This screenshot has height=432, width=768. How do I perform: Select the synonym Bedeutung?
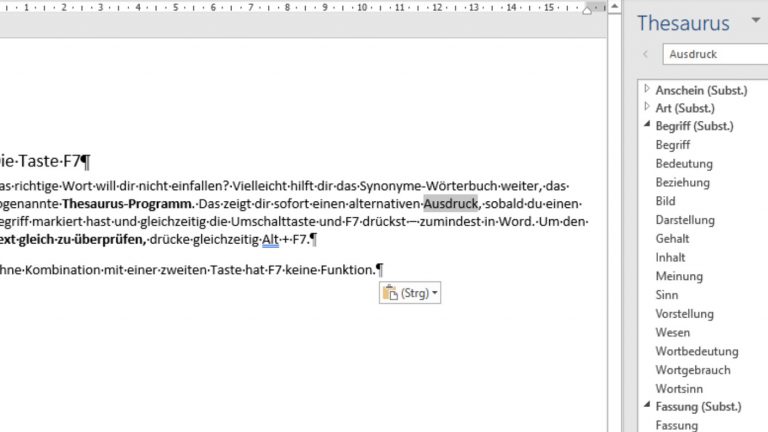point(684,164)
